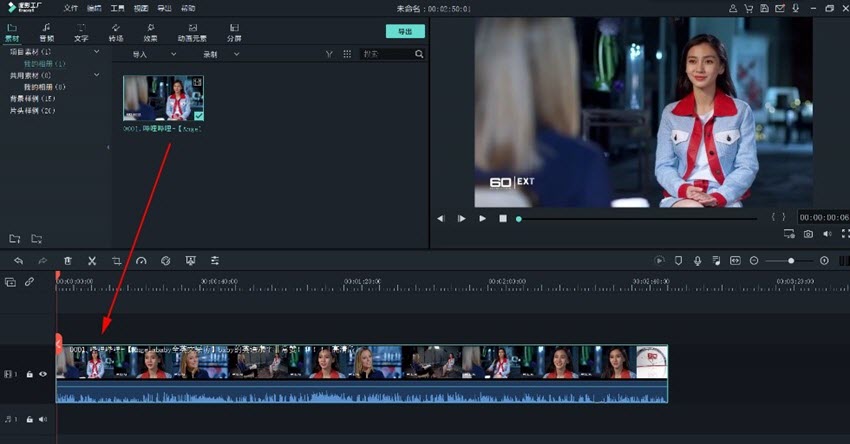Open the 导出 (Export) menu in the menu bar

point(164,8)
